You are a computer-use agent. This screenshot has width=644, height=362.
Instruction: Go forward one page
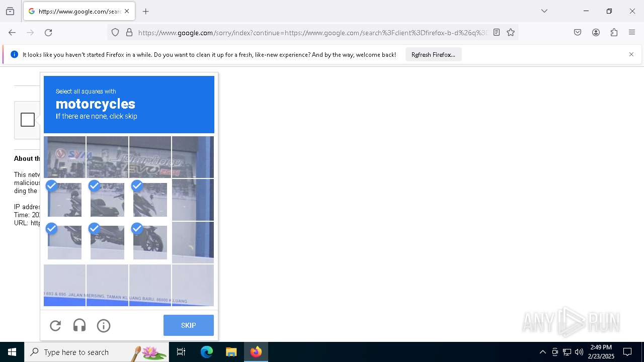[30, 33]
